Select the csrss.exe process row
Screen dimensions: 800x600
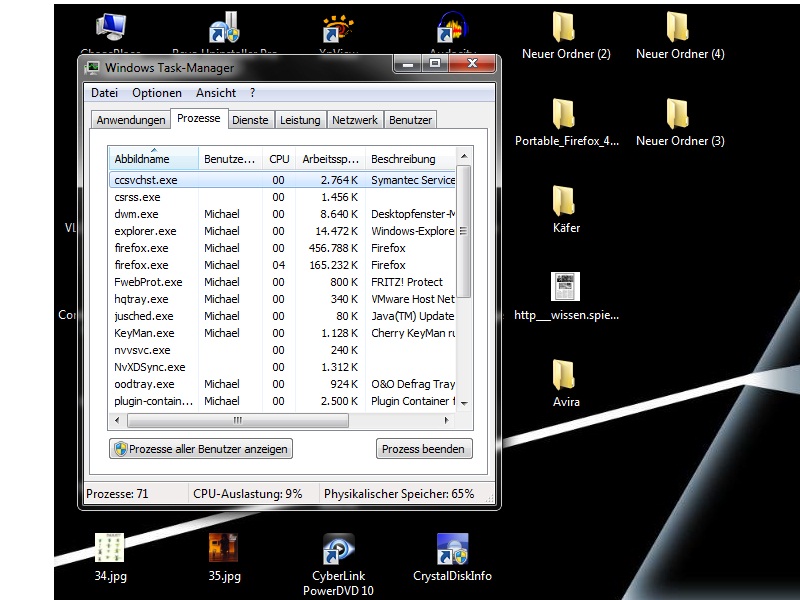[282, 197]
